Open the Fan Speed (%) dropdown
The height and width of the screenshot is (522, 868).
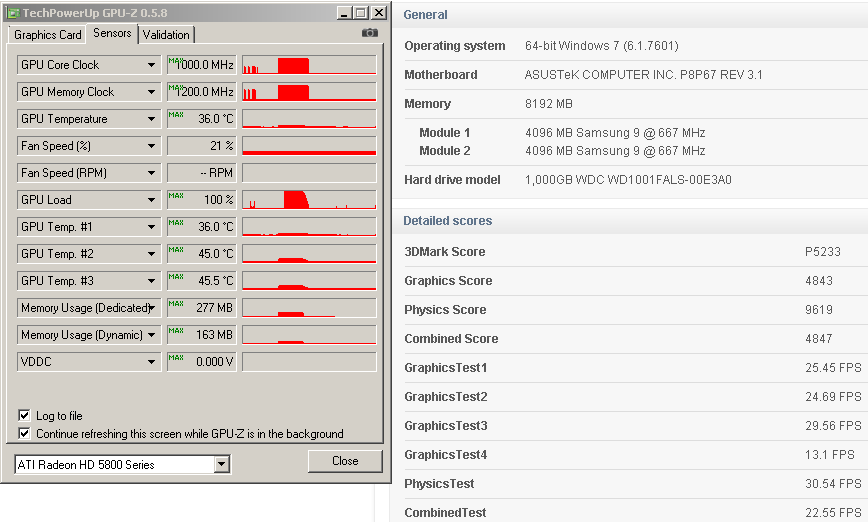89,146
